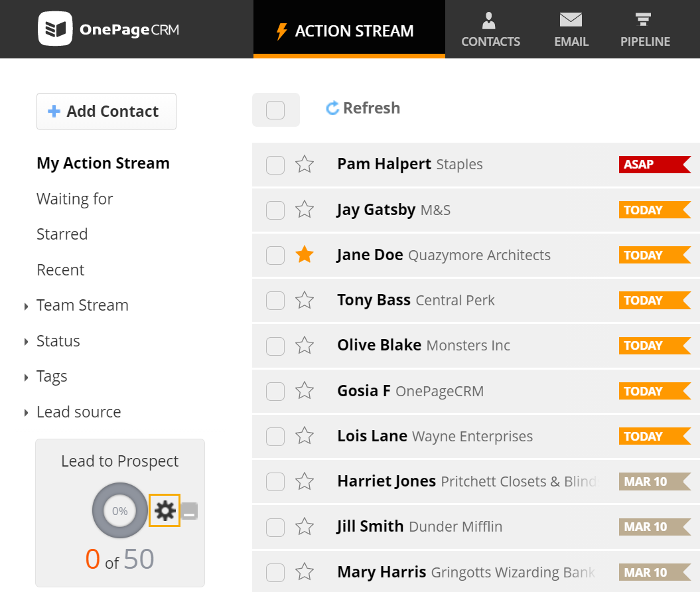This screenshot has height=592, width=700.
Task: Click MAR 10 flag for Harriet Jones
Action: [655, 481]
